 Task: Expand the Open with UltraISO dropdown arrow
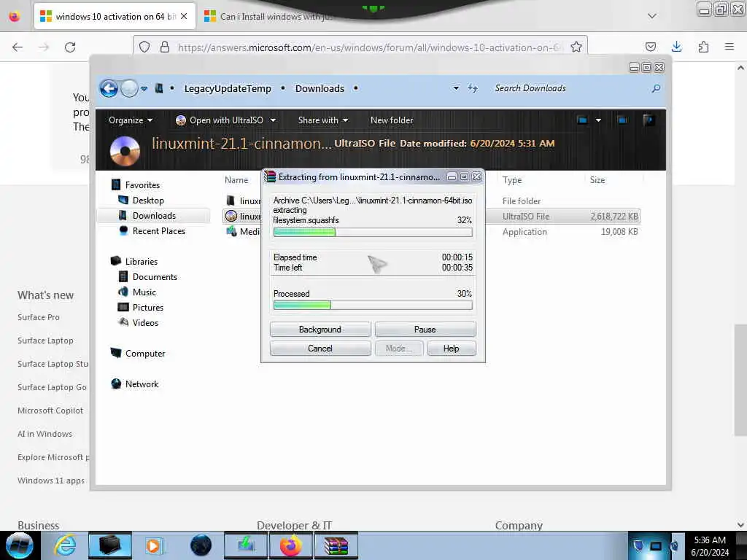(x=273, y=120)
